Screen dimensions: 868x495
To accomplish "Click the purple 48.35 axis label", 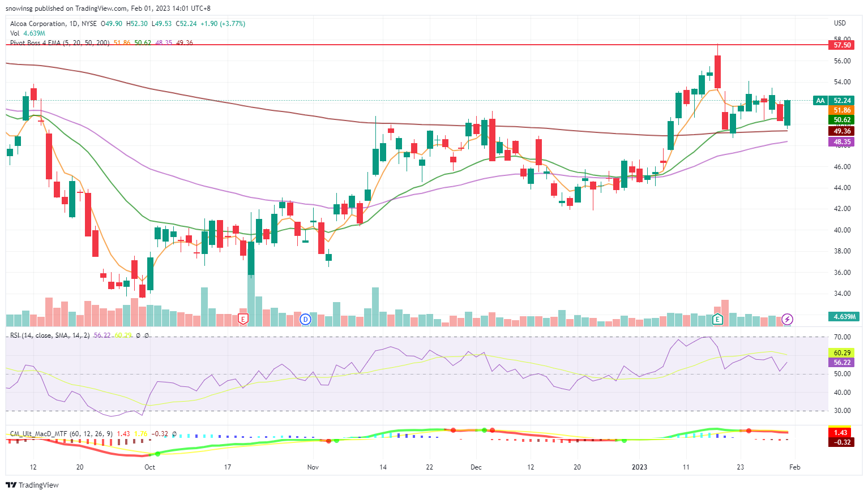I will tap(842, 142).
